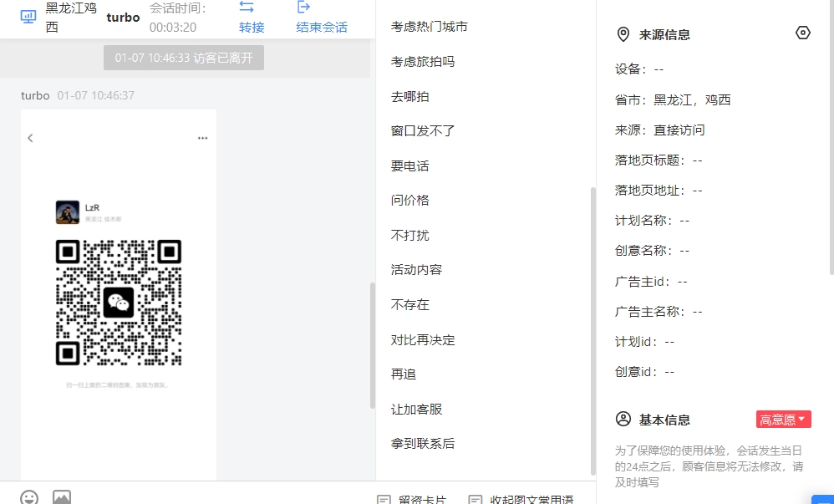Click the hexagon settings icon by 来源信息
This screenshot has height=504, width=834.
[x=802, y=33]
